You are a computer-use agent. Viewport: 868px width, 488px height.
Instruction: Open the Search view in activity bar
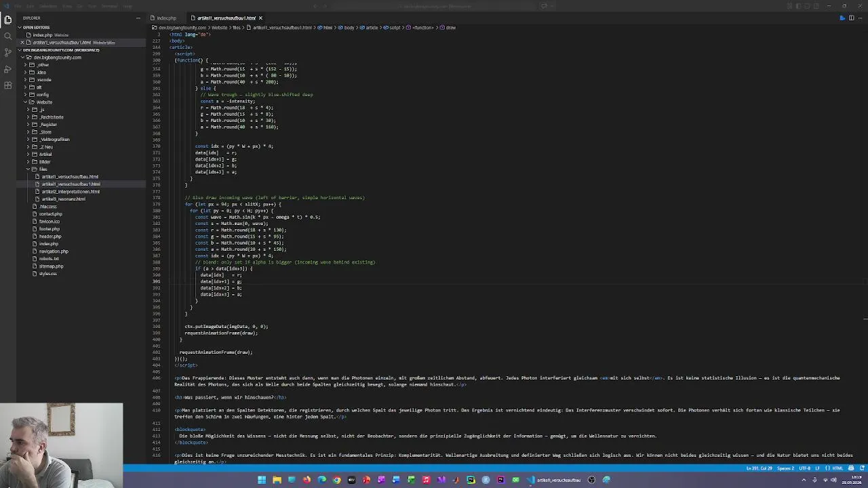click(7, 36)
